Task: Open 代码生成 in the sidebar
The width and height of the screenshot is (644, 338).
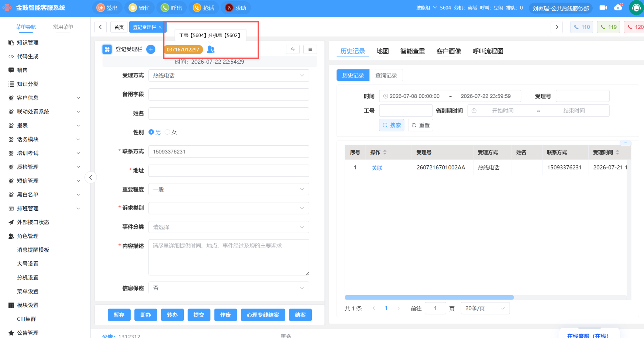Action: pyautogui.click(x=28, y=56)
